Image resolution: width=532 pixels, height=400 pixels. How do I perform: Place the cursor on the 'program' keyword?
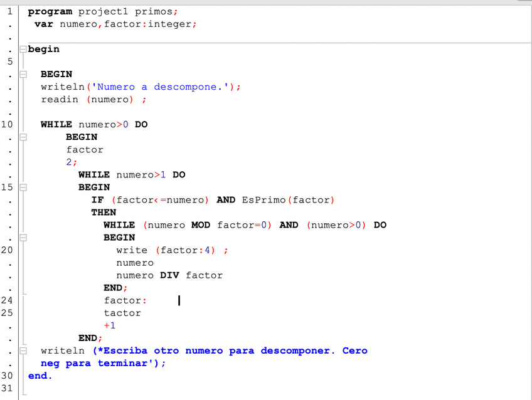coord(50,11)
